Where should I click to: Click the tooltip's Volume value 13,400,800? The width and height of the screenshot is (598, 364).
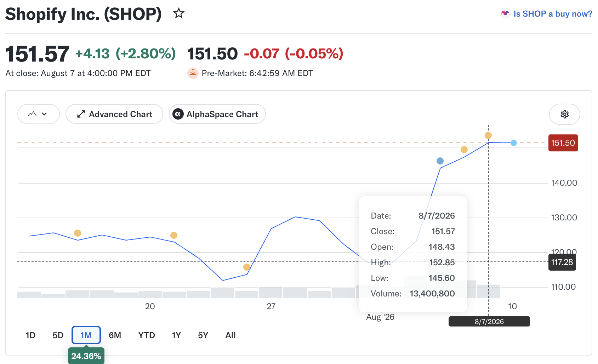pyautogui.click(x=432, y=294)
